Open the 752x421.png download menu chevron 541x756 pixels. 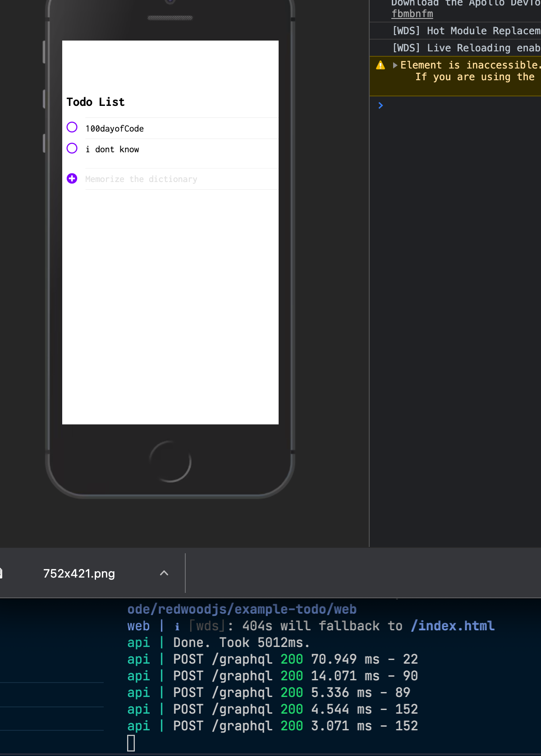[x=164, y=573]
